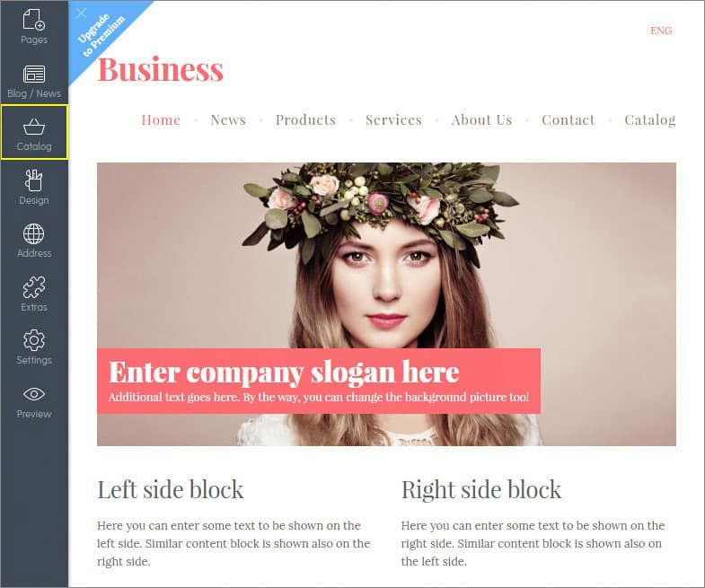
Task: Open the Settings gear icon
Action: point(34,347)
